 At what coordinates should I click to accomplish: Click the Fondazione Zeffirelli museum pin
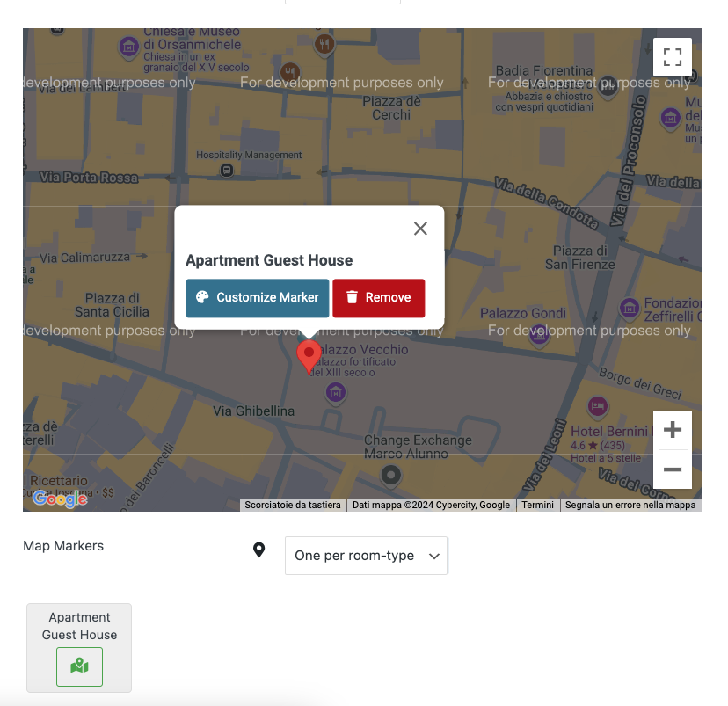click(x=630, y=309)
